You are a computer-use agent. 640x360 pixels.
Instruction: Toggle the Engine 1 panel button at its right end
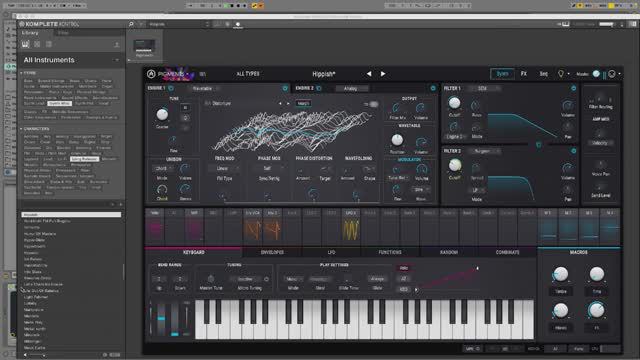[x=285, y=88]
